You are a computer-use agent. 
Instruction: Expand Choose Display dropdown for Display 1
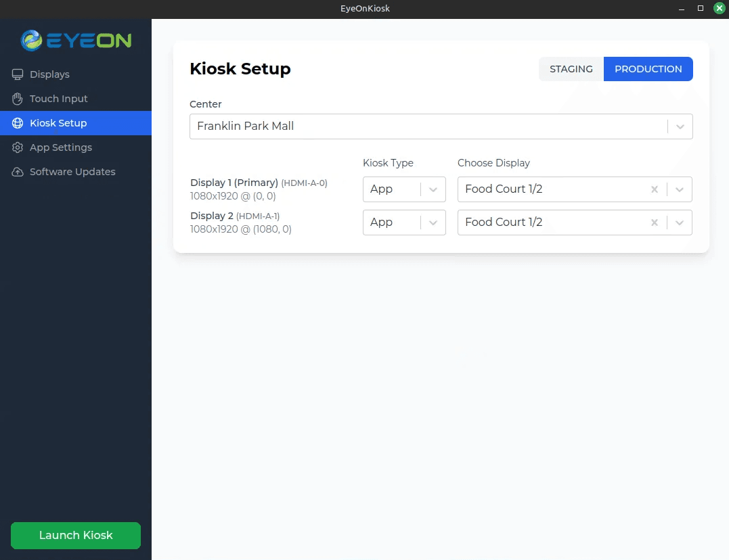point(680,189)
